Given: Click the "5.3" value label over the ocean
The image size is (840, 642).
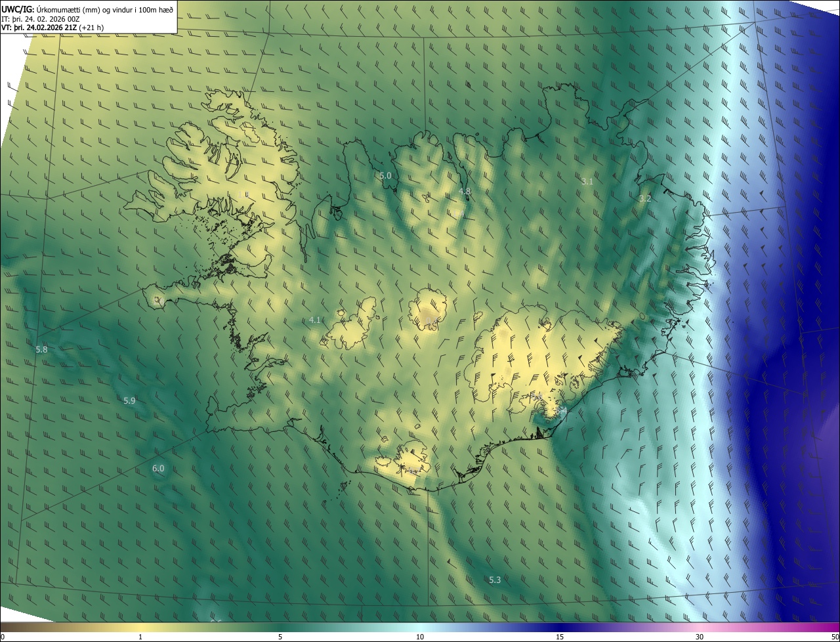Looking at the screenshot, I should [495, 580].
